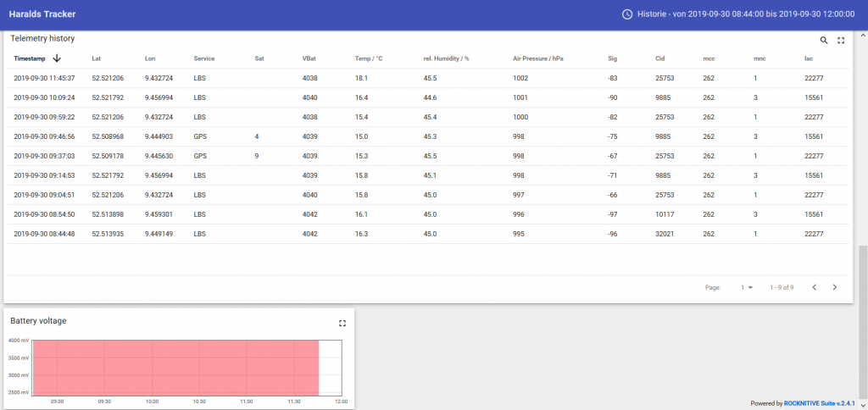Go to the next table page
This screenshot has height=410, width=868.
coord(835,287)
